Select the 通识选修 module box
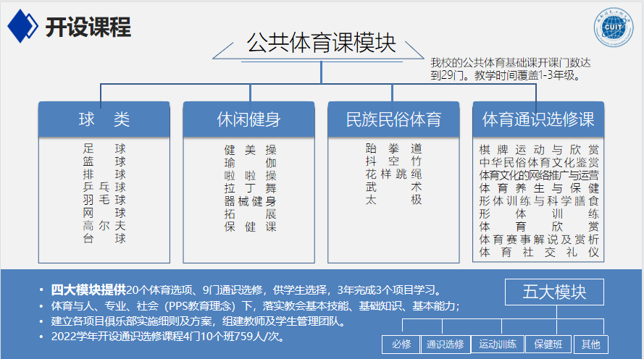Screen dimensions: 644x359 (446, 344)
